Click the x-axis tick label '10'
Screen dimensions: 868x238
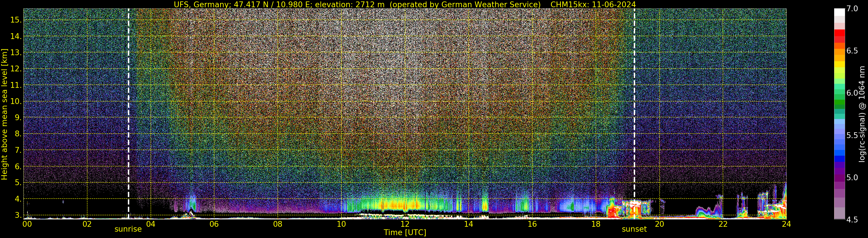tap(341, 224)
